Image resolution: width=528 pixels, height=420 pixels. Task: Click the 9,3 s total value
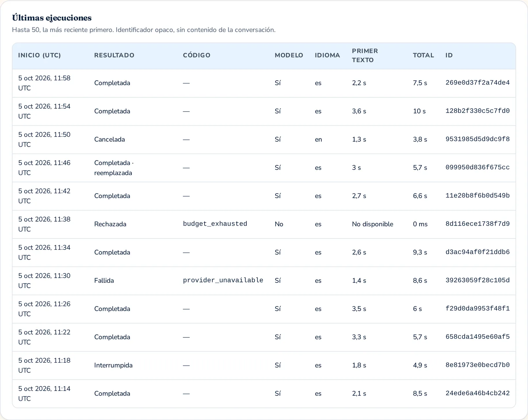point(420,252)
